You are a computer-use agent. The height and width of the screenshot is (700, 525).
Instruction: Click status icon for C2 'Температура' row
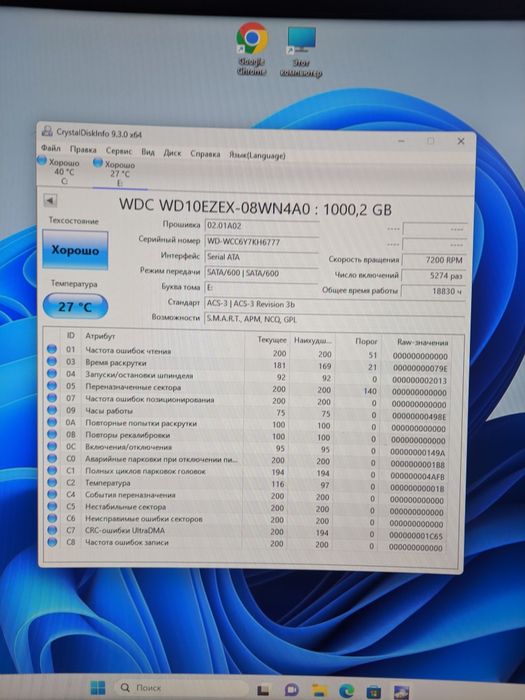coord(52,482)
